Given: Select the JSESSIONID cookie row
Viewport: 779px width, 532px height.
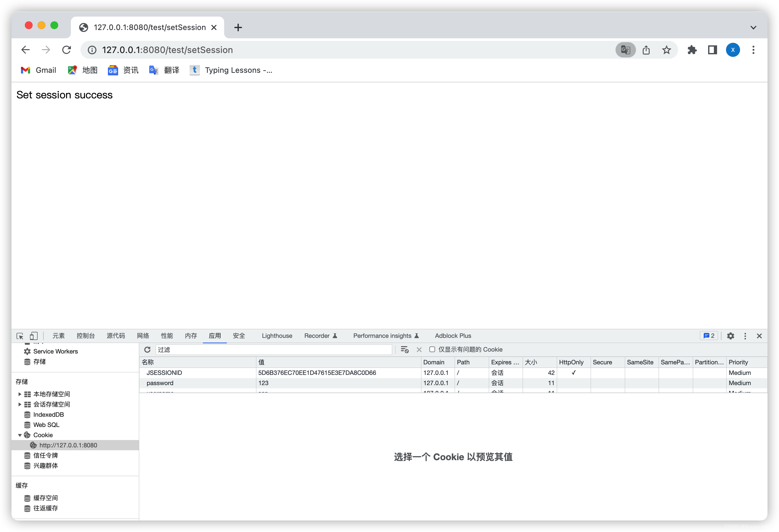Looking at the screenshot, I should (453, 373).
